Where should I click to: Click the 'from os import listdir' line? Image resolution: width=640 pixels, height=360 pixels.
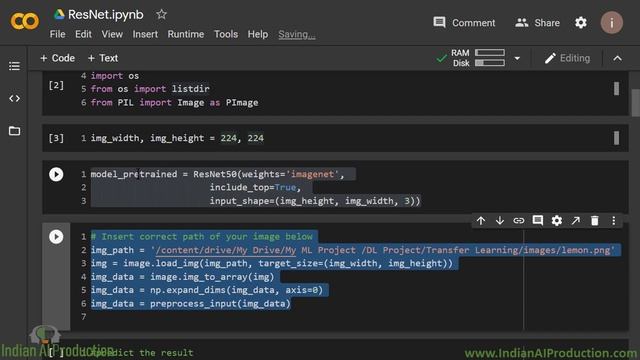pyautogui.click(x=150, y=89)
